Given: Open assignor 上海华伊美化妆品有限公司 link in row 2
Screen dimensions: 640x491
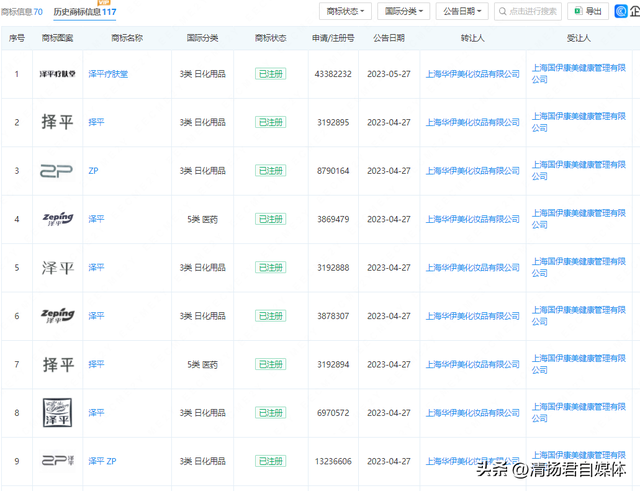Looking at the screenshot, I should [x=472, y=123].
